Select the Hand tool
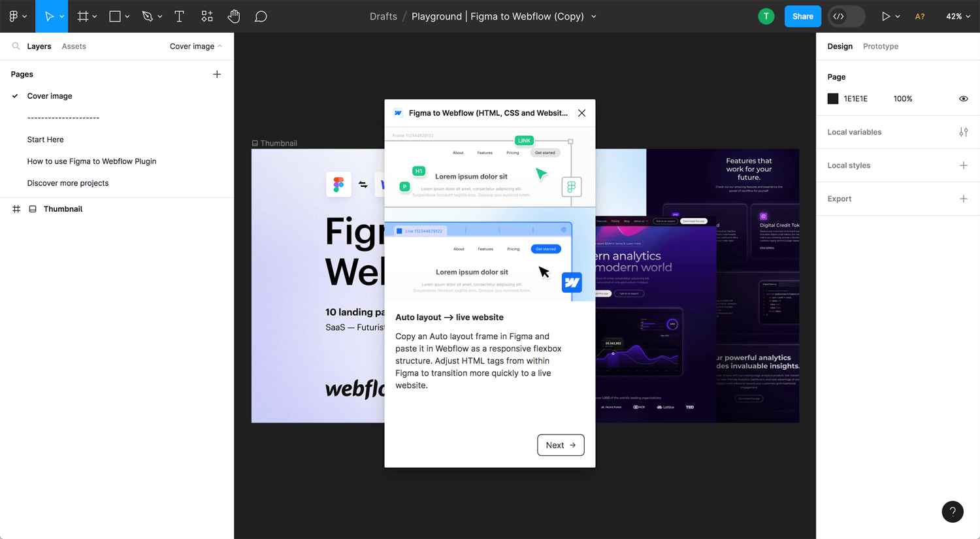 coord(234,16)
